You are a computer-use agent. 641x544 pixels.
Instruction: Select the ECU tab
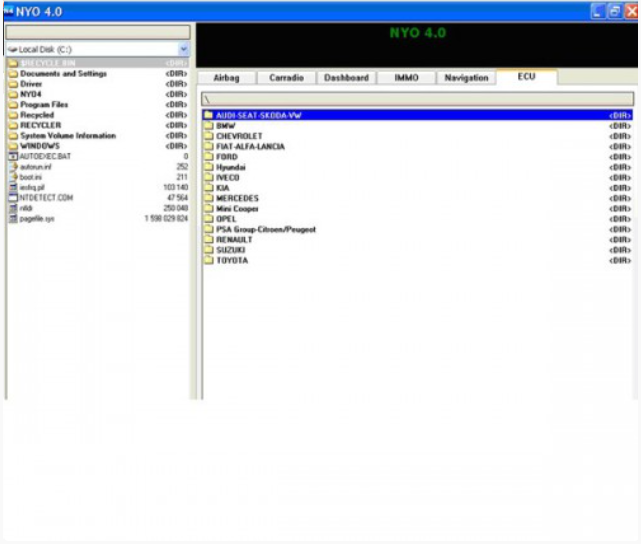(x=527, y=77)
